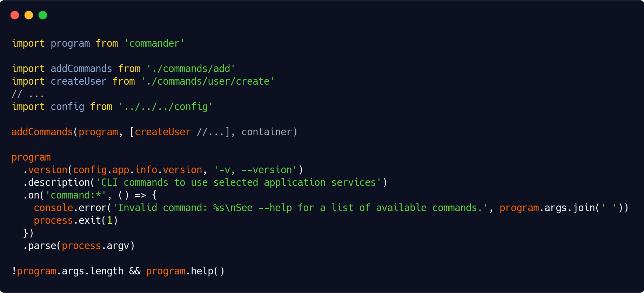Screen dimensions: 644x293
Task: Click program.help() at the bottom
Action: tap(185, 271)
